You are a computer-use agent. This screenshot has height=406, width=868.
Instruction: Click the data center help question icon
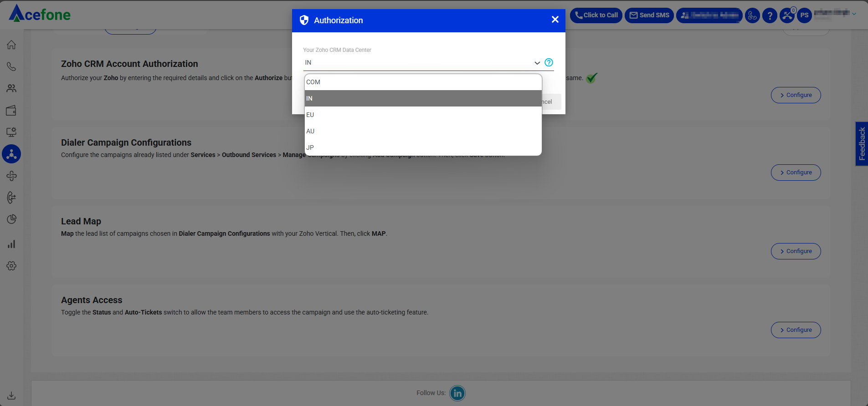coord(549,62)
